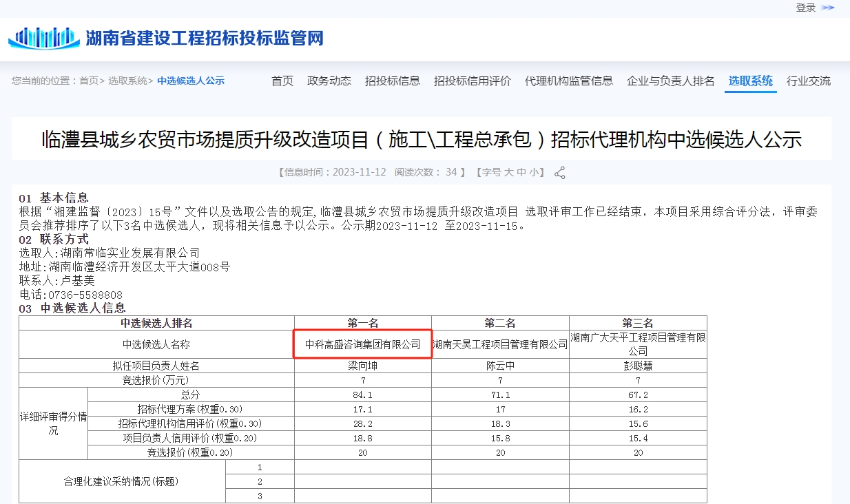
Task: Open the 行业交流 menu
Action: point(809,81)
